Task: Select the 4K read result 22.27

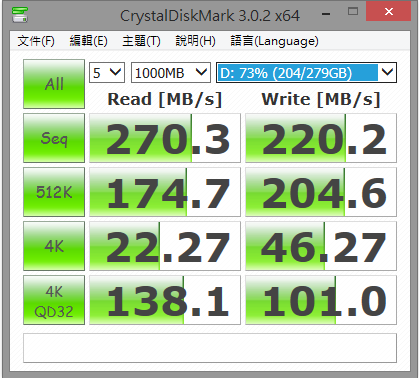Action: pyautogui.click(x=165, y=246)
